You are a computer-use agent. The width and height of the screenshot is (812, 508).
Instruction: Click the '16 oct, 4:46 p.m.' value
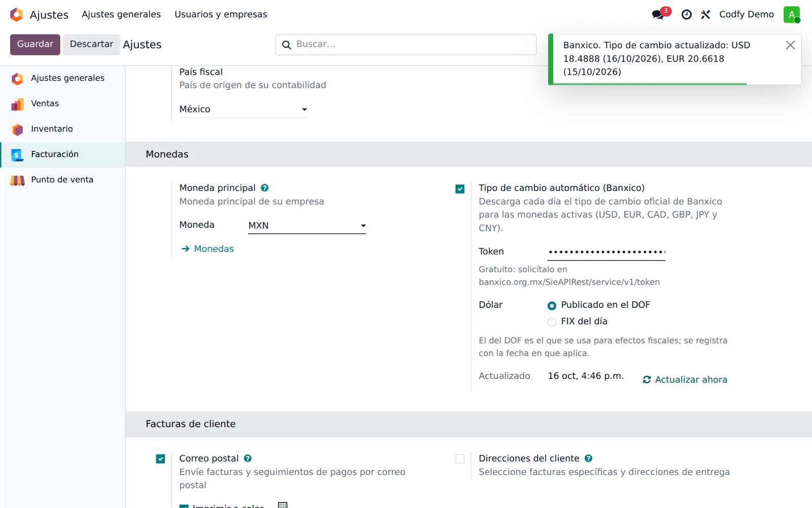pos(586,376)
